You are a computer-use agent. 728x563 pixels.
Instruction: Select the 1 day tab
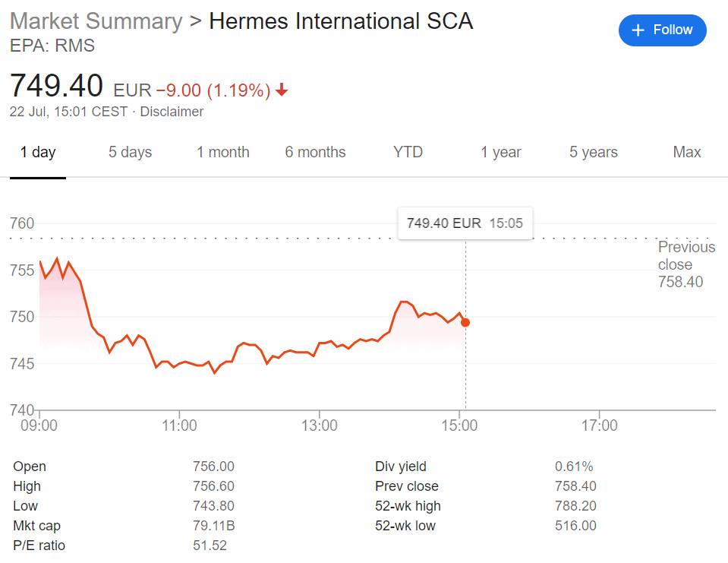click(x=38, y=153)
